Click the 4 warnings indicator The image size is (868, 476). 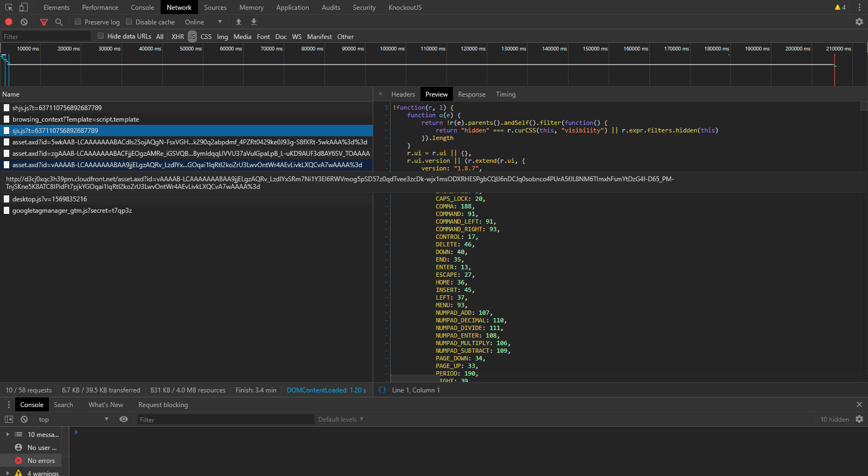pos(840,8)
